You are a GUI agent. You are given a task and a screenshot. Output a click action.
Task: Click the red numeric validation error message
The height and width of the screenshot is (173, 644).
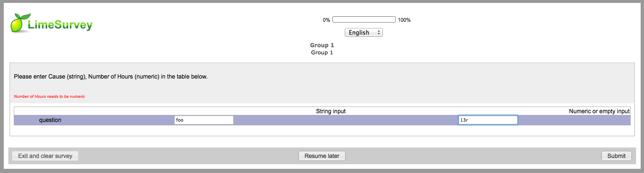pos(49,97)
